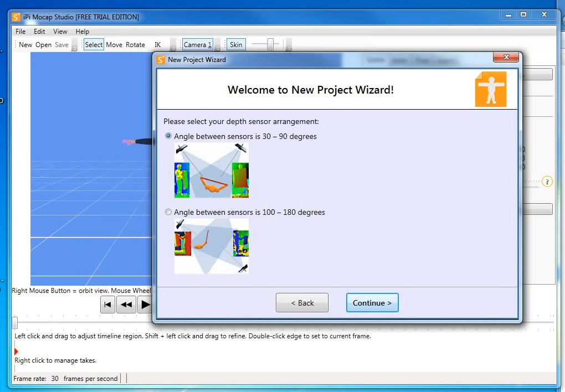Click the iPi Mocap Studio title bar icon
Screen dimensions: 565x392
pos(16,17)
